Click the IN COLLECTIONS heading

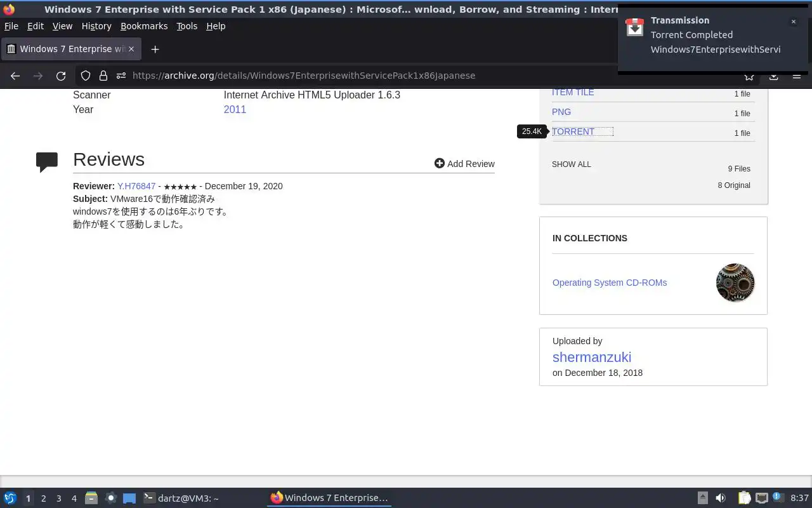coord(590,238)
